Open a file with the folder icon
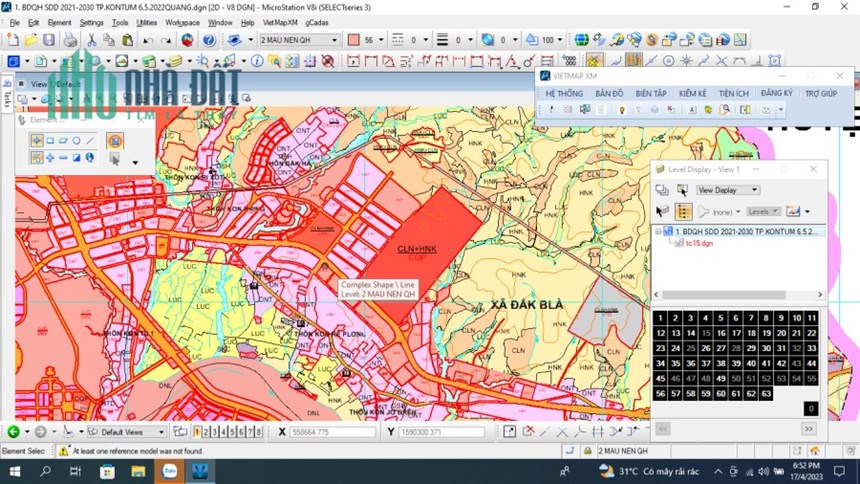This screenshot has height=484, width=860. 31,40
